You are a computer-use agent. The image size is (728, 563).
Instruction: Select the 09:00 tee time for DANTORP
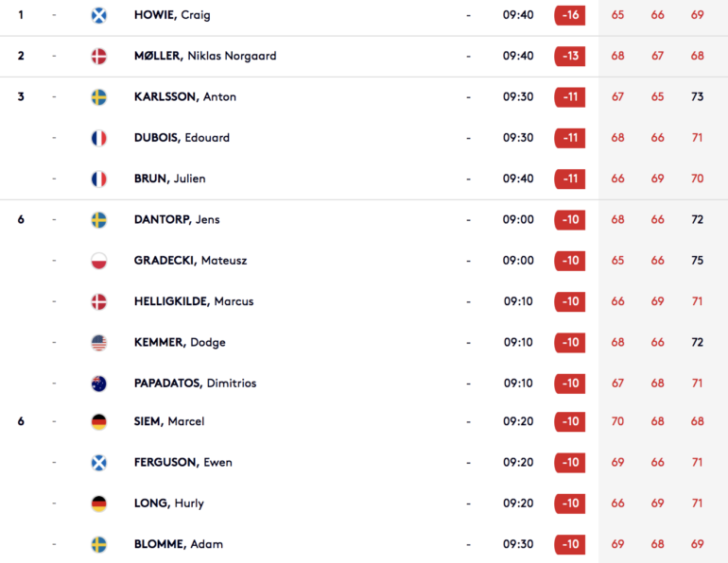click(518, 219)
